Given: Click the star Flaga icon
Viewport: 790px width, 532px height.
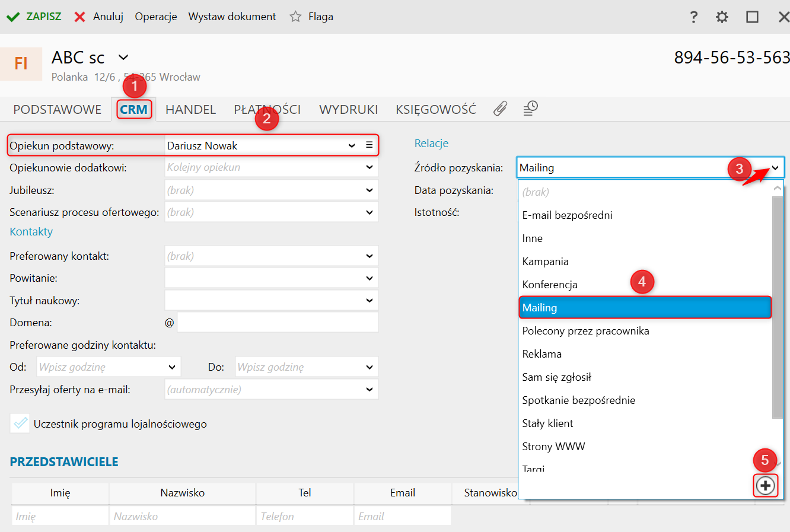Looking at the screenshot, I should click(x=295, y=17).
